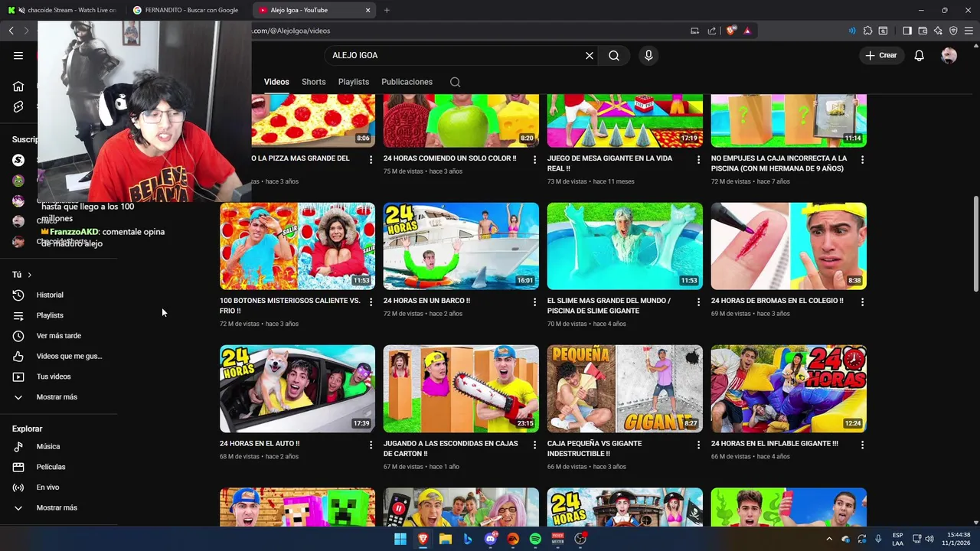980x551 pixels.
Task: Open CAJA PEQUEÑA VS GIGANTE INDESTRUCTIBLE title
Action: [594, 448]
